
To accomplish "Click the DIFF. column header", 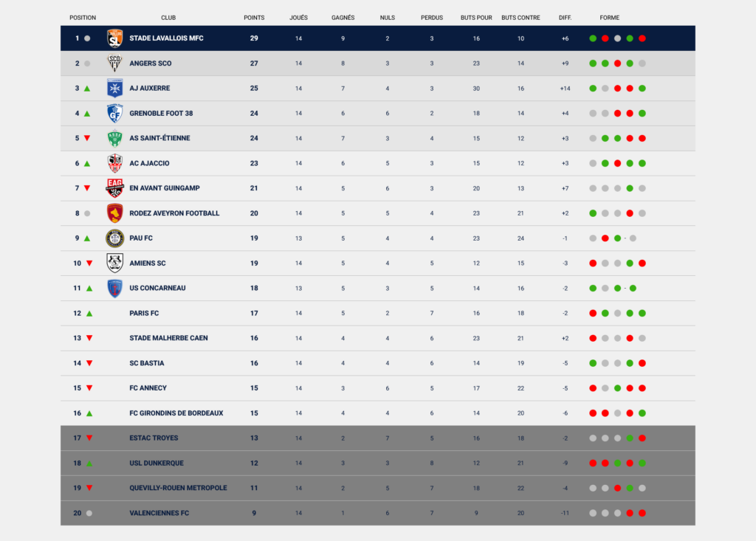I will coord(565,17).
